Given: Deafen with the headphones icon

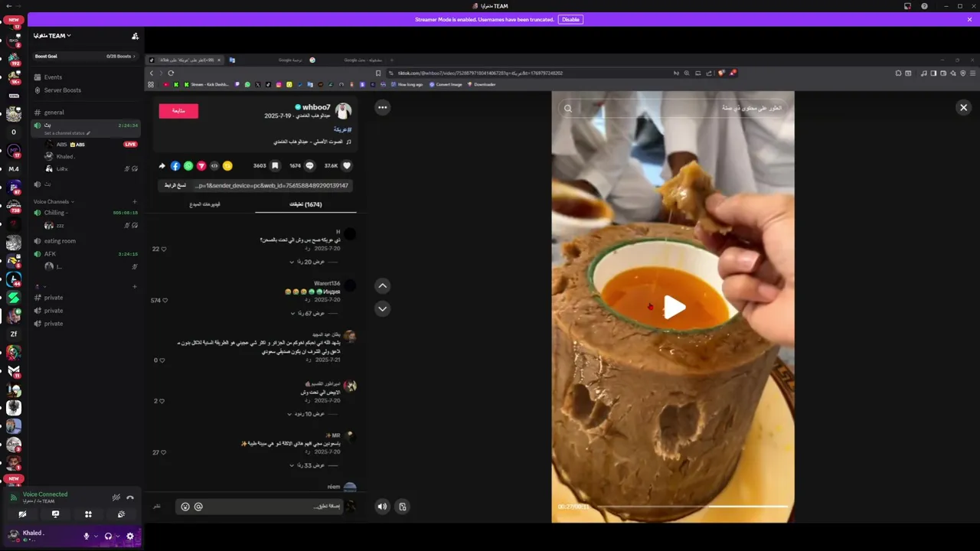Looking at the screenshot, I should [x=108, y=536].
